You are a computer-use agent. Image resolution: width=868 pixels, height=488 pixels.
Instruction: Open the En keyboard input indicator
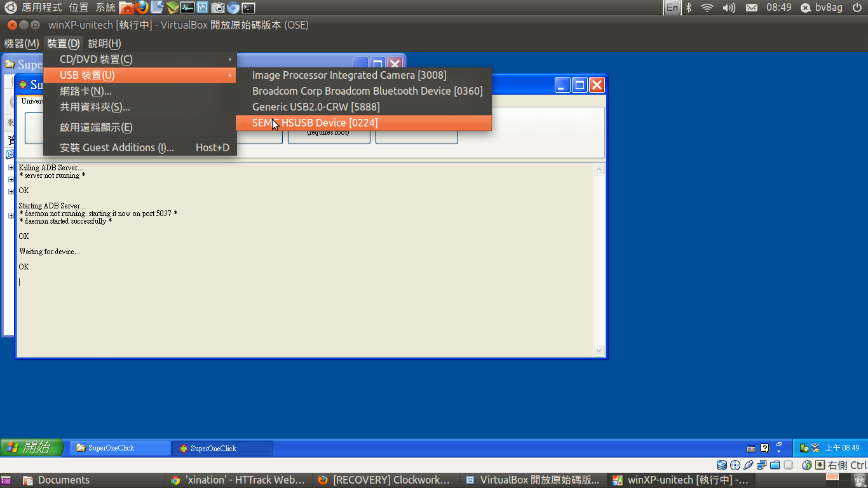pos(672,8)
